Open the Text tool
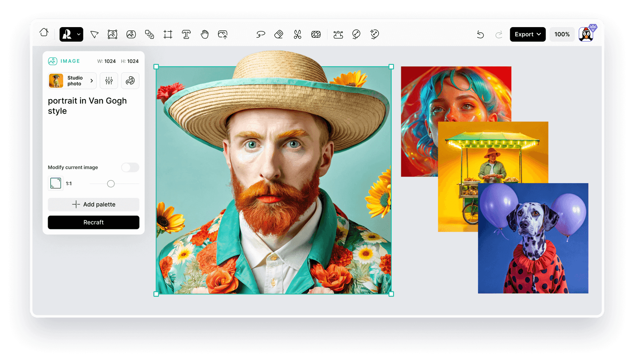The image size is (629, 364). (186, 35)
